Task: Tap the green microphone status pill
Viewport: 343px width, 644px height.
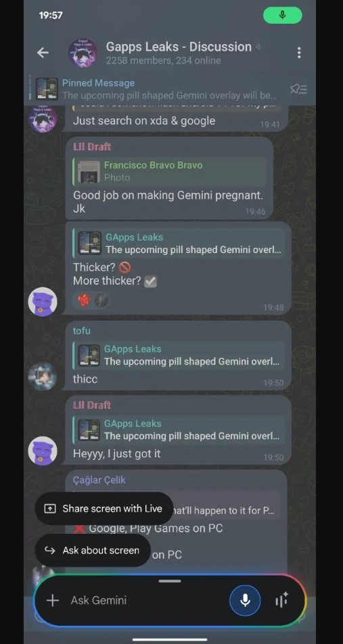Action: click(x=283, y=15)
